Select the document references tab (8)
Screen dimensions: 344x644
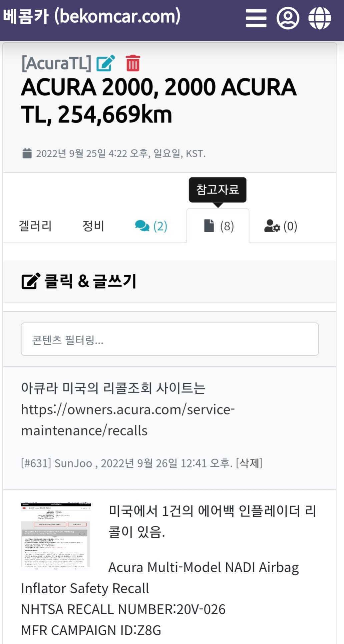tap(218, 226)
